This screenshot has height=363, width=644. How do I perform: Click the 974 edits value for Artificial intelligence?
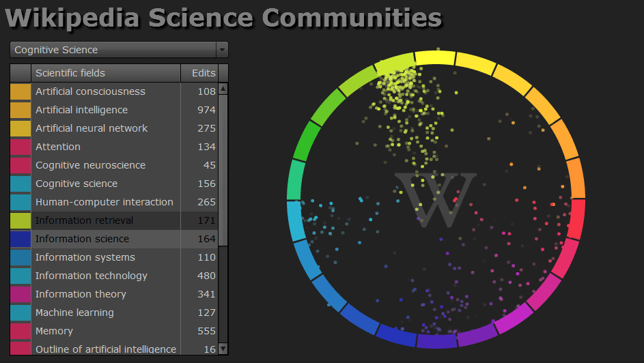[206, 110]
